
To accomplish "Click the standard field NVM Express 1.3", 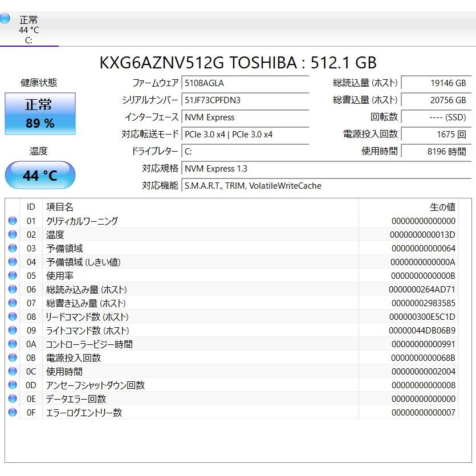I will click(x=326, y=169).
